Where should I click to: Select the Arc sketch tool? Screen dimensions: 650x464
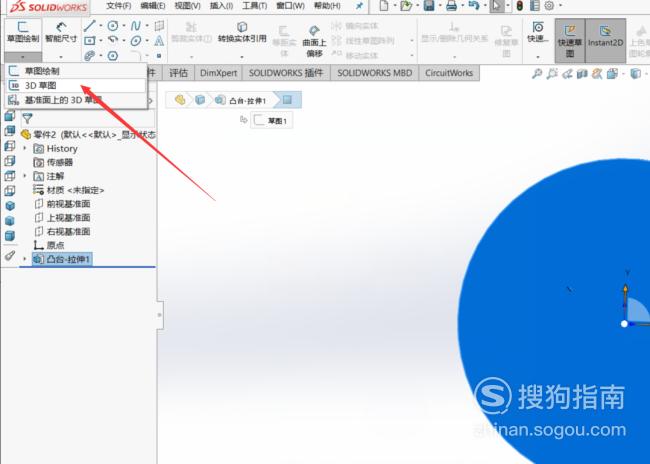tap(112, 41)
